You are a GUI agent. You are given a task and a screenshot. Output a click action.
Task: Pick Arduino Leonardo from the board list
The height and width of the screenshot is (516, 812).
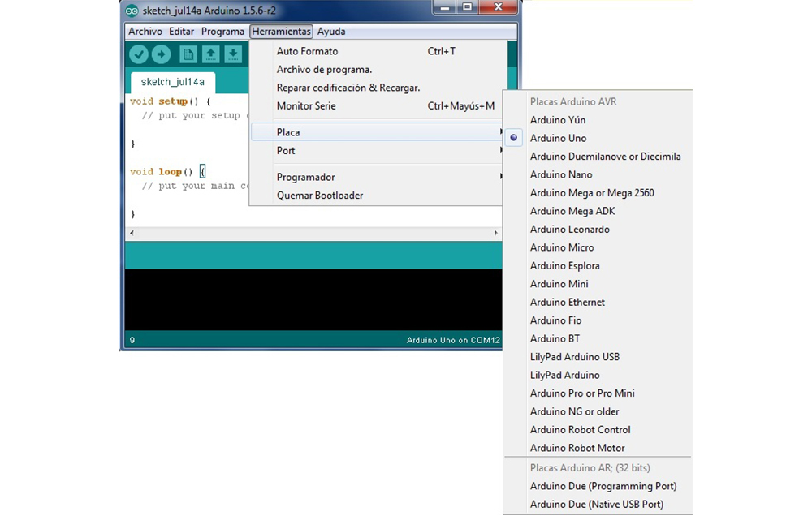[569, 230]
